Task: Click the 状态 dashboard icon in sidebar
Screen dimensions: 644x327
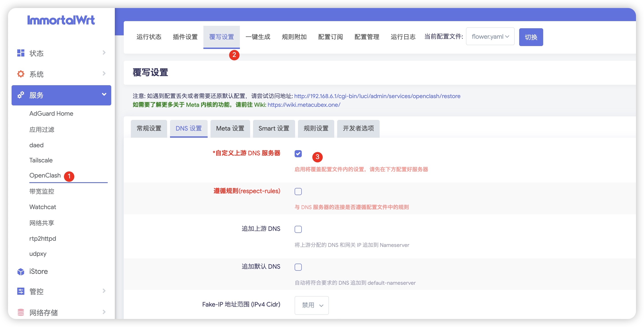Action: 21,53
